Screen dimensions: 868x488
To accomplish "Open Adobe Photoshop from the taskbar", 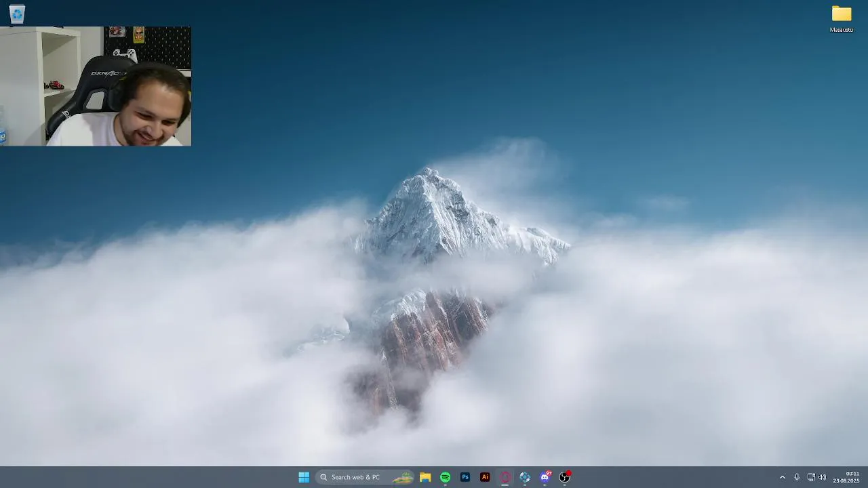I will (x=465, y=477).
